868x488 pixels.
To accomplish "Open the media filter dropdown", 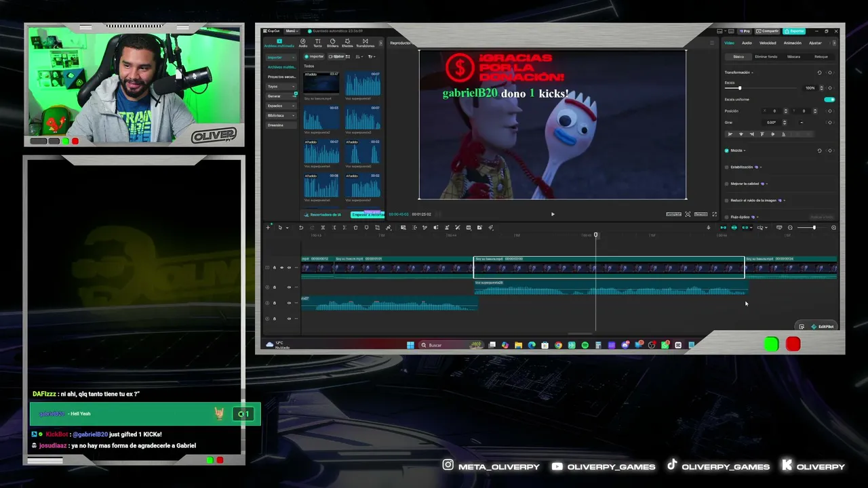I will pyautogui.click(x=371, y=56).
